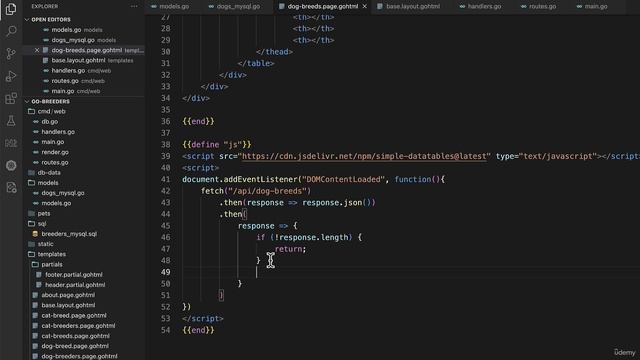
Task: Collapse the templates folder
Action: pos(51,254)
